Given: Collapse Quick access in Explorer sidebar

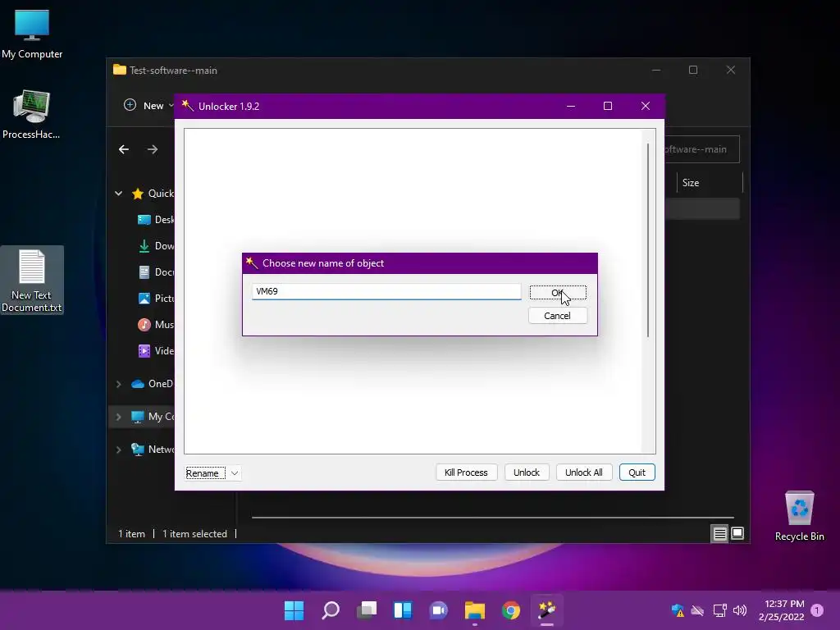Looking at the screenshot, I should [119, 194].
